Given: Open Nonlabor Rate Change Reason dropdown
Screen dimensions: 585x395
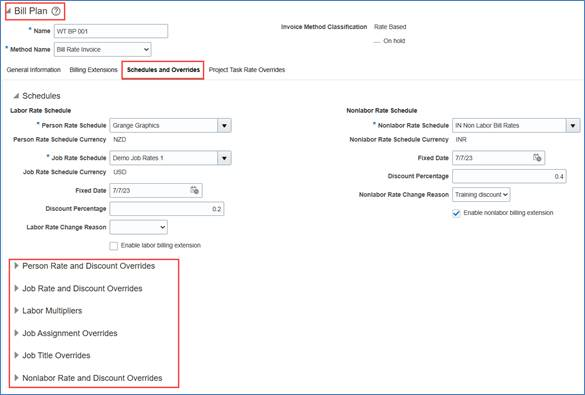Looking at the screenshot, I should click(x=481, y=194).
